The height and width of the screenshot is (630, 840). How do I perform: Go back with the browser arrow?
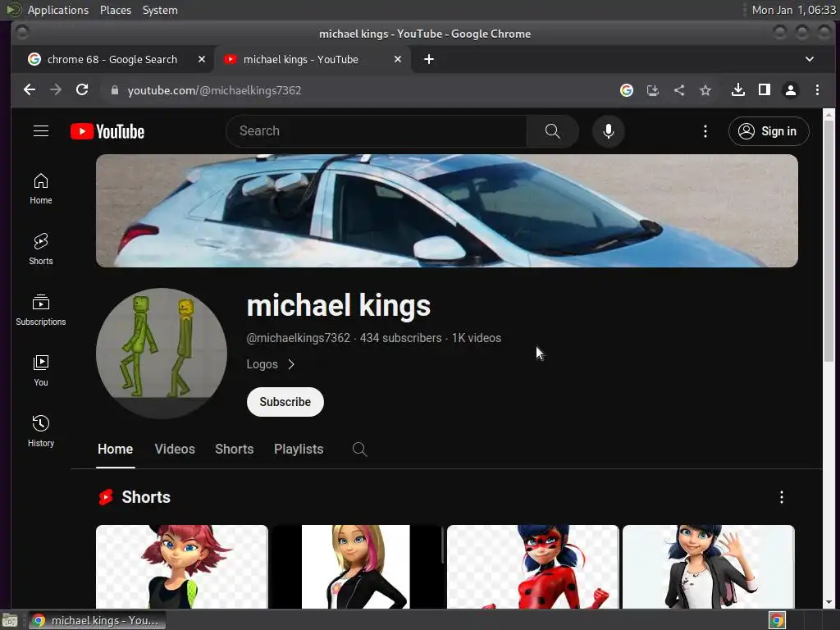click(30, 90)
